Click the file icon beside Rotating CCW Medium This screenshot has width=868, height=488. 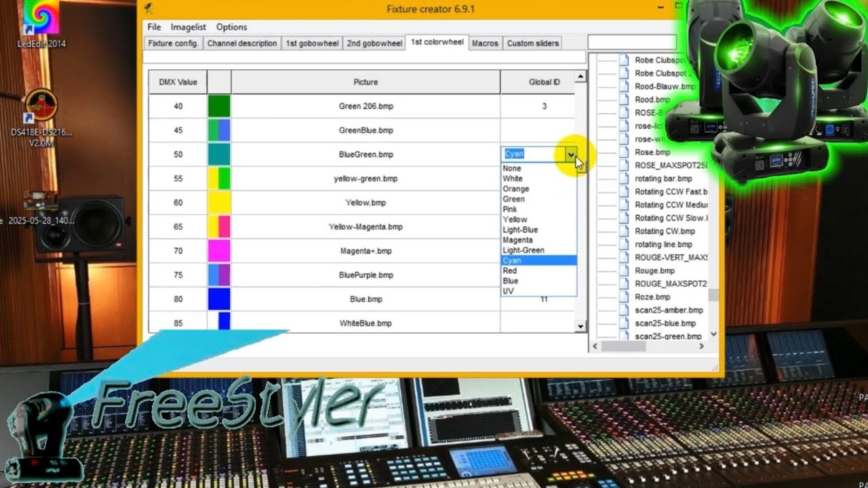coord(625,205)
